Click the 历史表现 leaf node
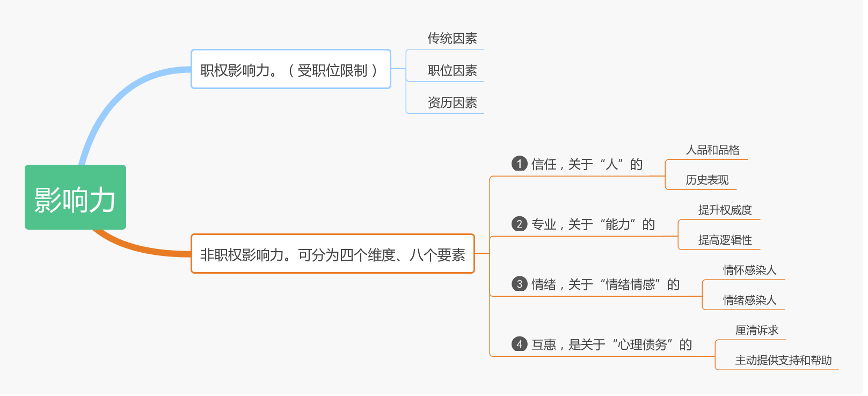 point(707,180)
